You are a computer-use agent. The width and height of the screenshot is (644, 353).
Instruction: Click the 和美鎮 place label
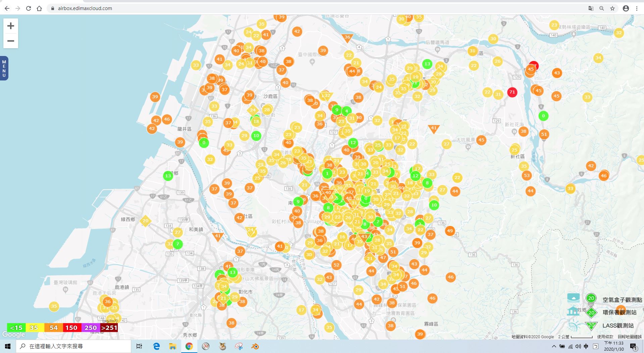click(196, 229)
